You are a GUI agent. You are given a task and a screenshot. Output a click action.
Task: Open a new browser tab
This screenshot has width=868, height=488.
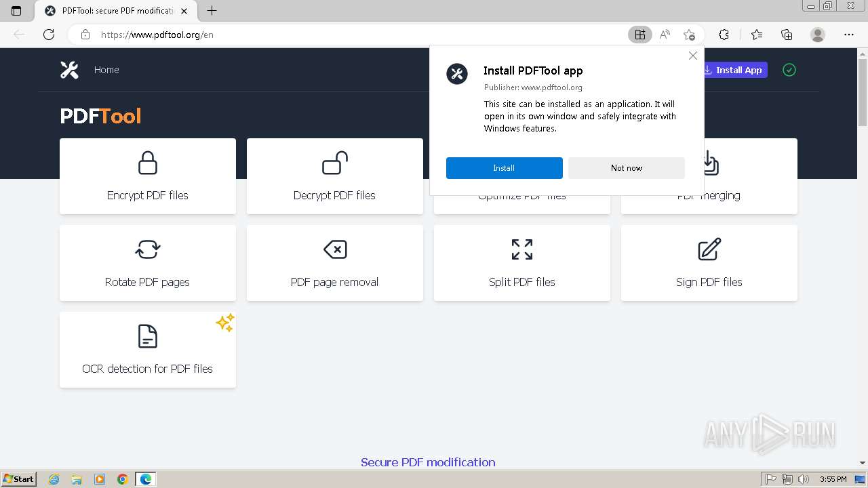coord(212,11)
